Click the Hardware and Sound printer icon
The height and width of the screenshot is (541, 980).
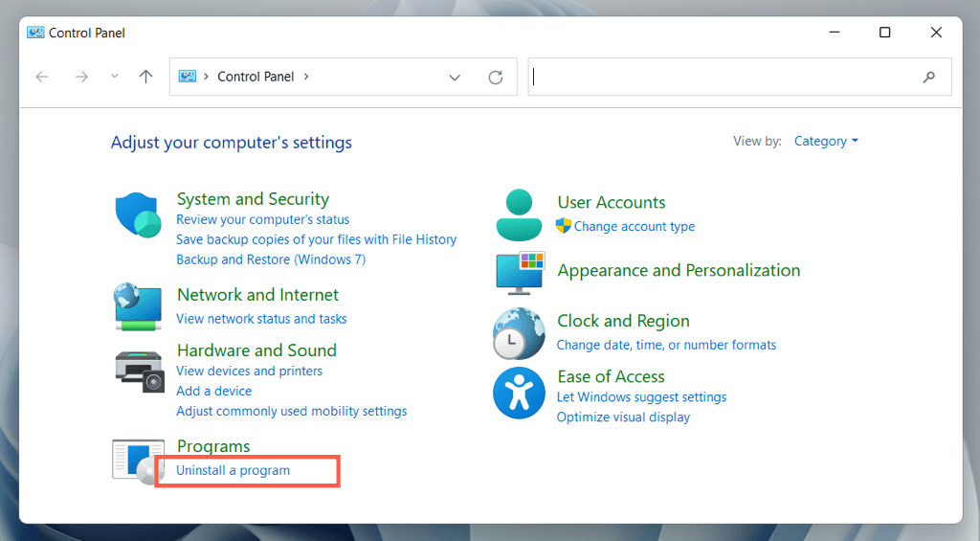tap(139, 370)
